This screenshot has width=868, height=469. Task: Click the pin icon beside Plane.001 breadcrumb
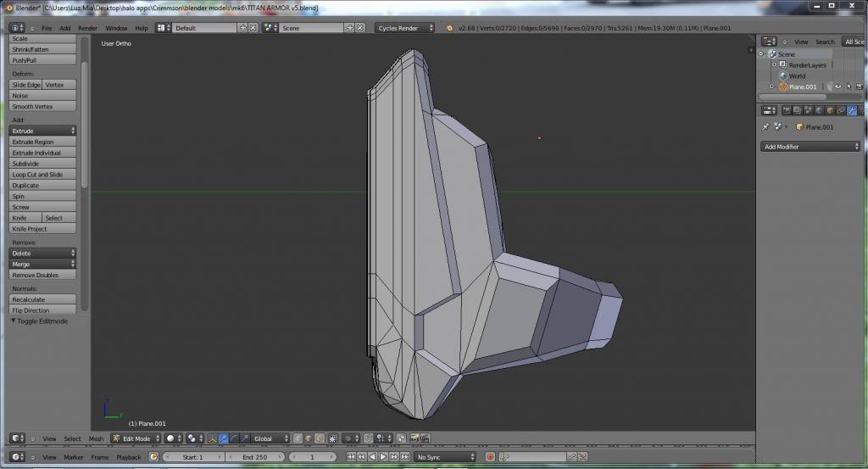(x=766, y=127)
